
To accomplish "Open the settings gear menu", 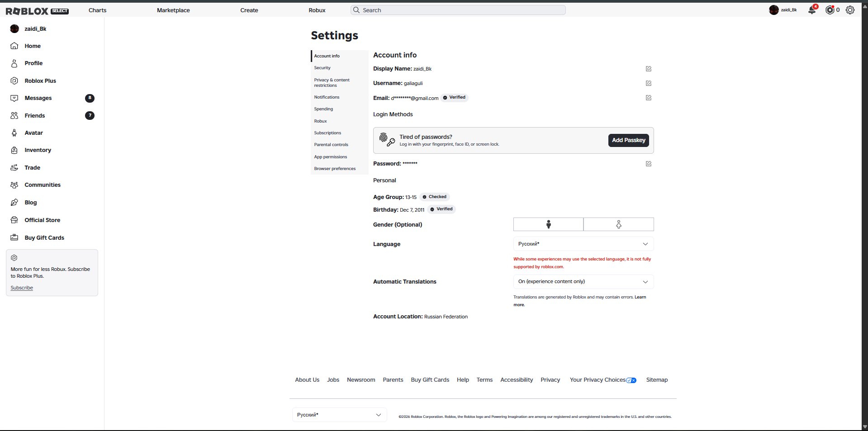I will pyautogui.click(x=850, y=10).
